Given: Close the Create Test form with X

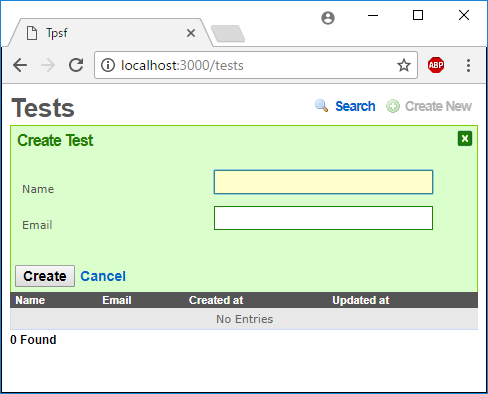Looking at the screenshot, I should click(x=465, y=139).
